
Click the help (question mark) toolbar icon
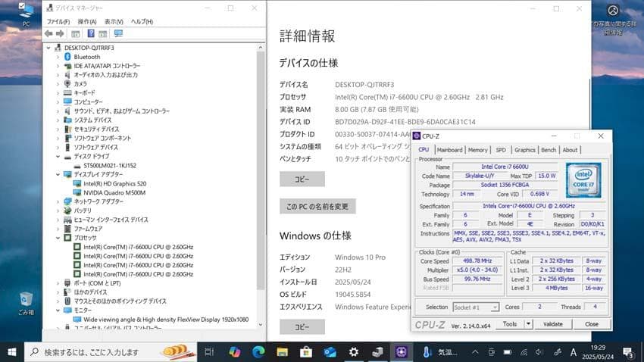pos(91,33)
